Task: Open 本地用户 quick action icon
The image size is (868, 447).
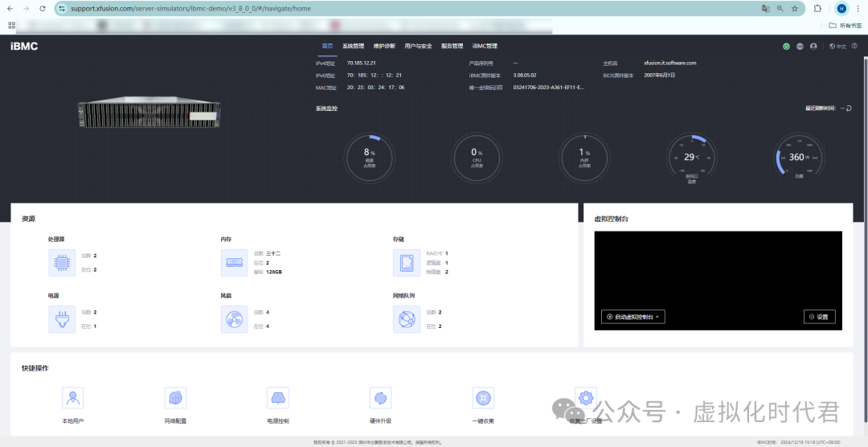Action: pyautogui.click(x=72, y=398)
